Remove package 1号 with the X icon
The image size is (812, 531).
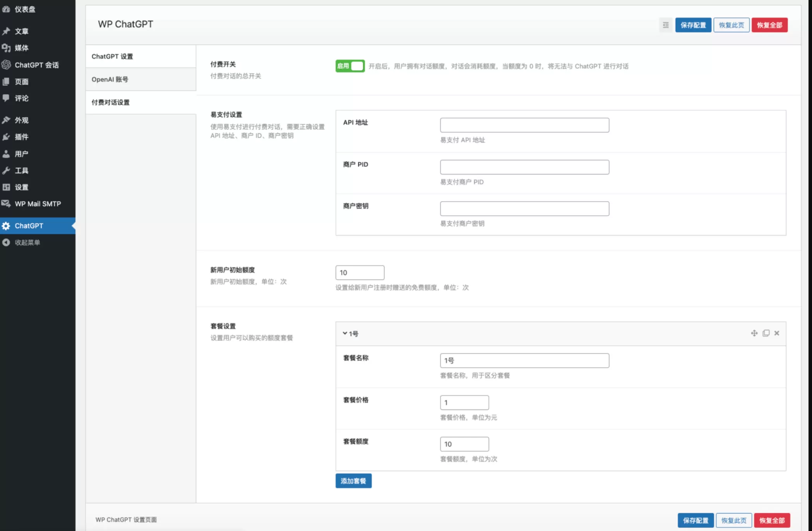click(x=777, y=333)
